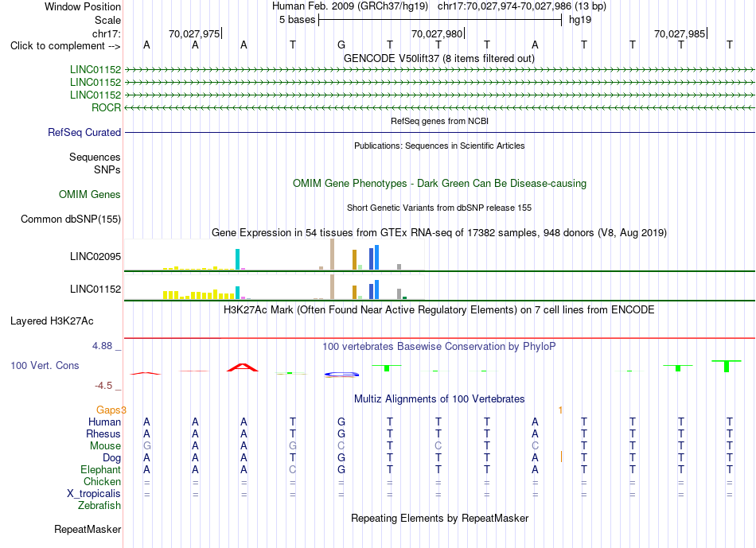Screen dimensions: 756x548
Task: Click the OMIM Gene Phenotypes track title
Action: [x=439, y=183]
